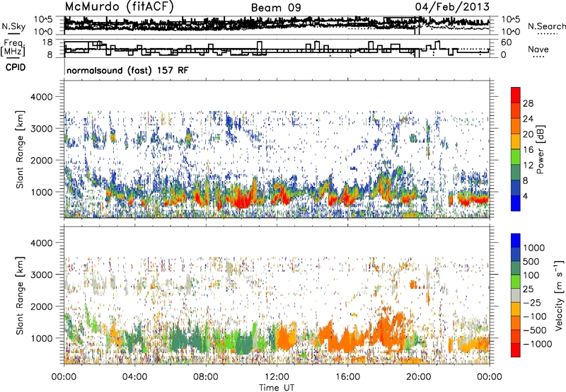Click the '60' tick on the Nave axis
Screen dimensions: 566x392
click(507, 42)
